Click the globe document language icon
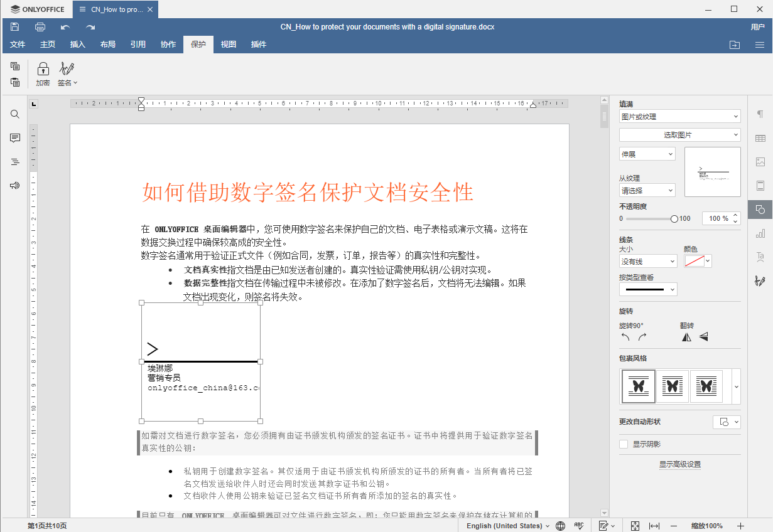This screenshot has height=532, width=773. (560, 526)
